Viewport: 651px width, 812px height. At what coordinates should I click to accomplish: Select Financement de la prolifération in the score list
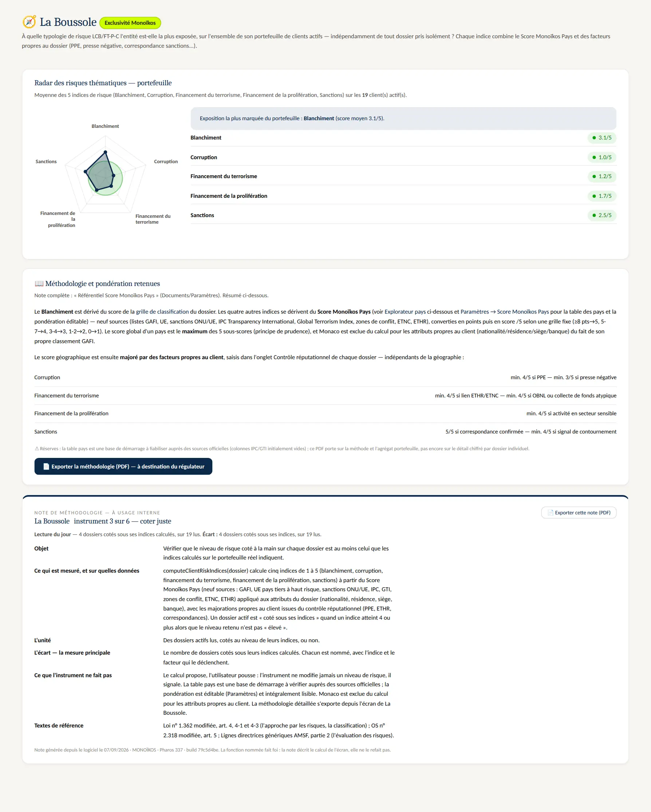pos(229,196)
